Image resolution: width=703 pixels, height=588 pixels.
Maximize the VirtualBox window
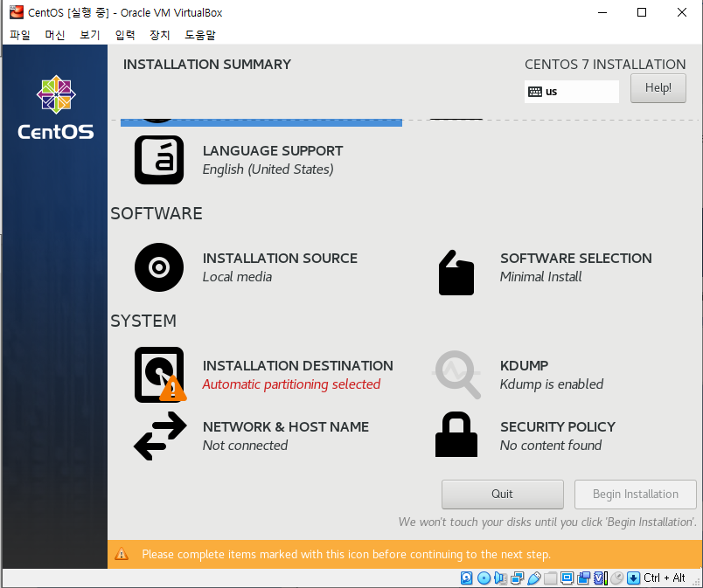coord(642,12)
